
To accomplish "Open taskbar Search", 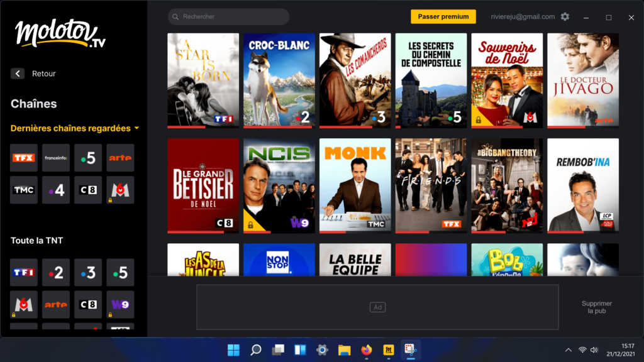I will (255, 349).
